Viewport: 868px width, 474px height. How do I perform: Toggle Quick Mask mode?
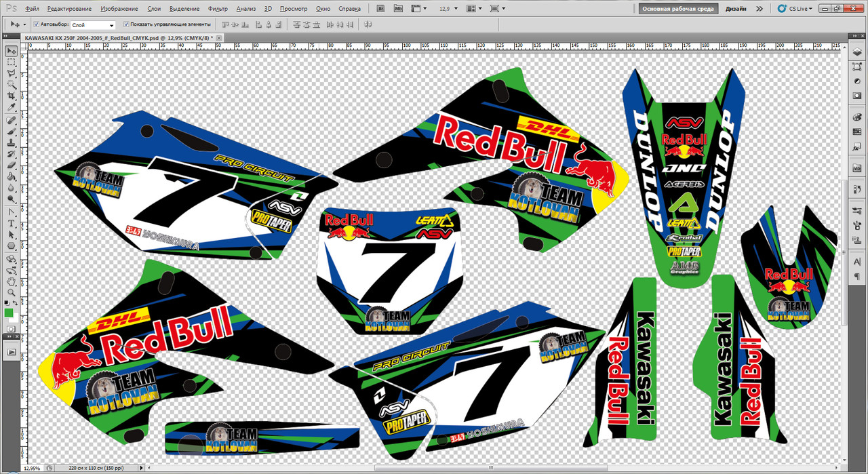coord(11,329)
